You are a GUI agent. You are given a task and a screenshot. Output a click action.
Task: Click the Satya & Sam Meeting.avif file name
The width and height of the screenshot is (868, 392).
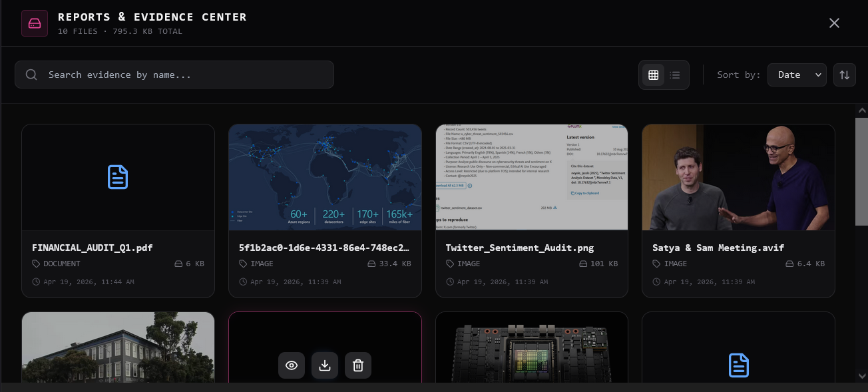coord(718,248)
